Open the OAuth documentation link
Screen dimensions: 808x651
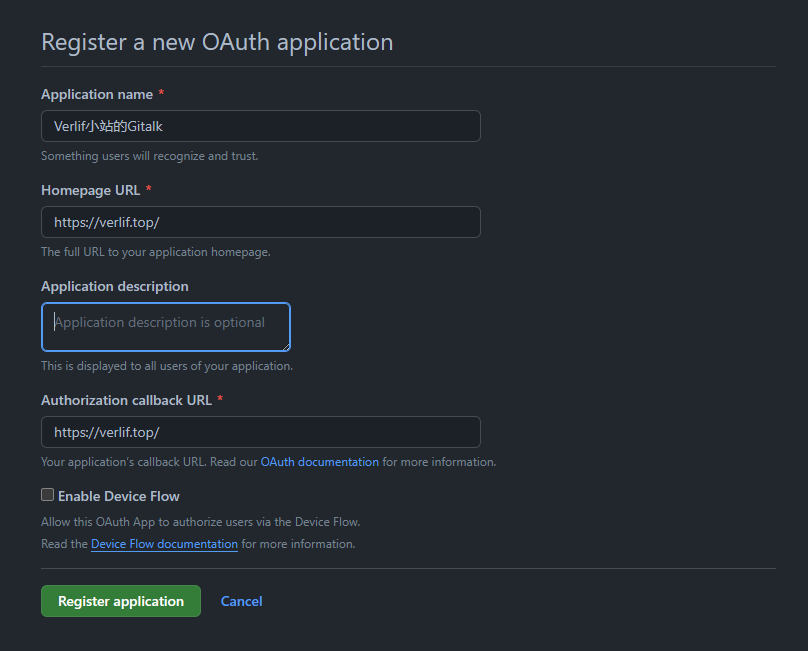(x=320, y=462)
